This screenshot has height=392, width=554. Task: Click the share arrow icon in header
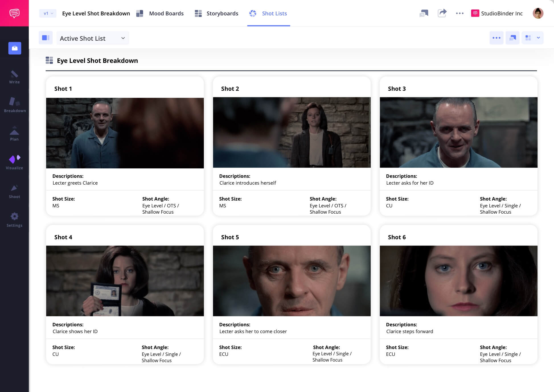coord(442,13)
